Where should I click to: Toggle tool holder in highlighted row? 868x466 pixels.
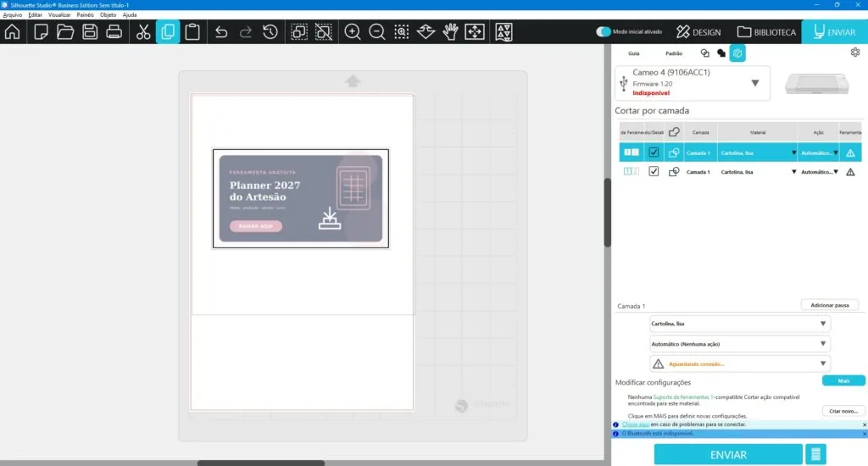(x=631, y=153)
